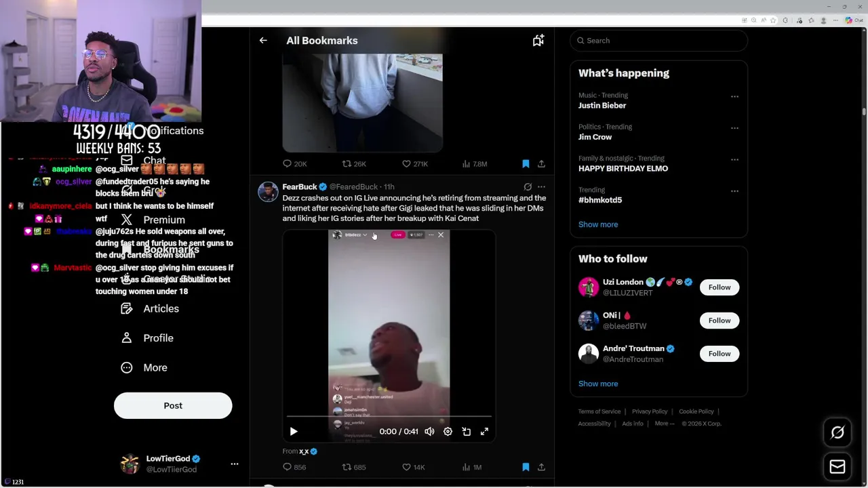Open FearBuck display name link

click(300, 187)
